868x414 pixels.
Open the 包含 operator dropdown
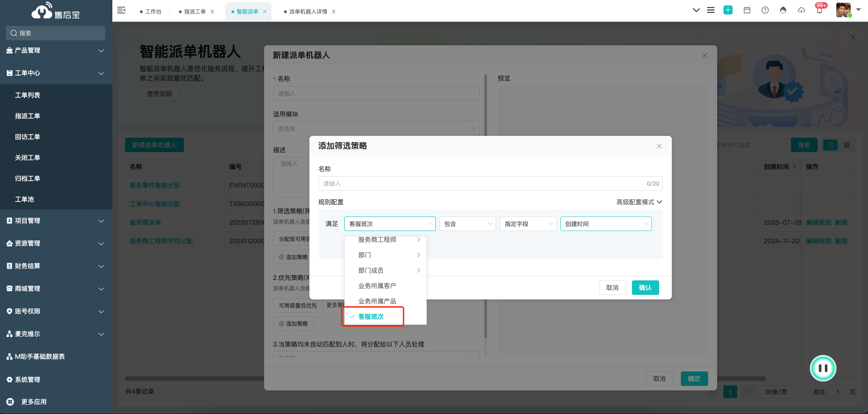tap(468, 224)
